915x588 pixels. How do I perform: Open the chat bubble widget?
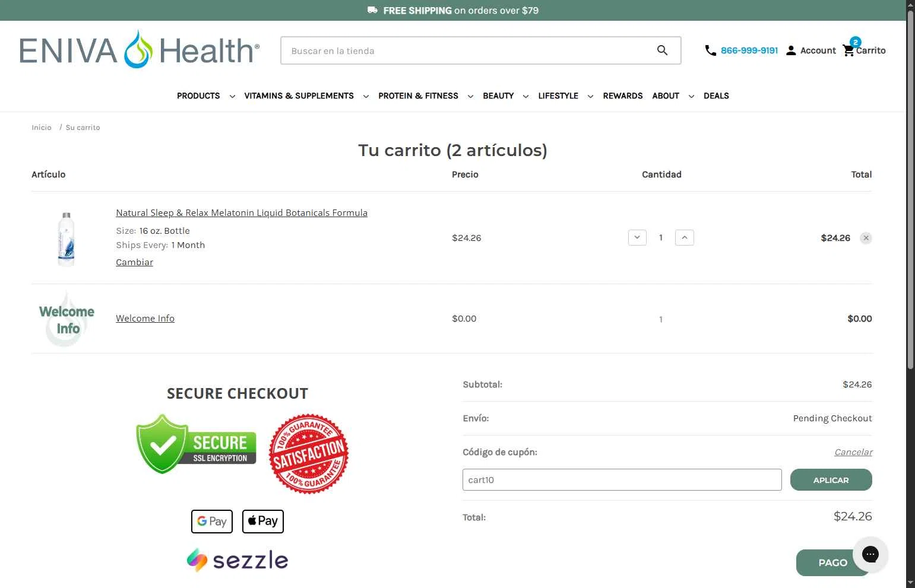pos(870,554)
